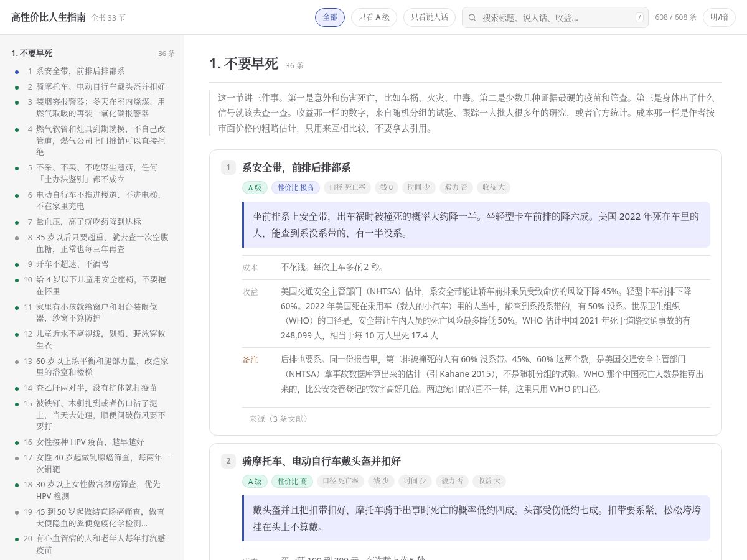
Task: Select the 全部 filter
Action: (x=330, y=17)
